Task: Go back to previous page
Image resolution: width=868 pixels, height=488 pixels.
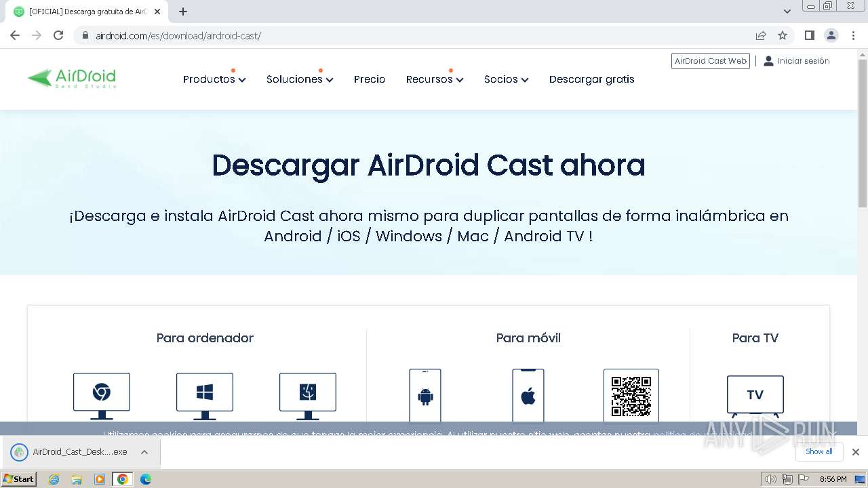Action: point(15,35)
